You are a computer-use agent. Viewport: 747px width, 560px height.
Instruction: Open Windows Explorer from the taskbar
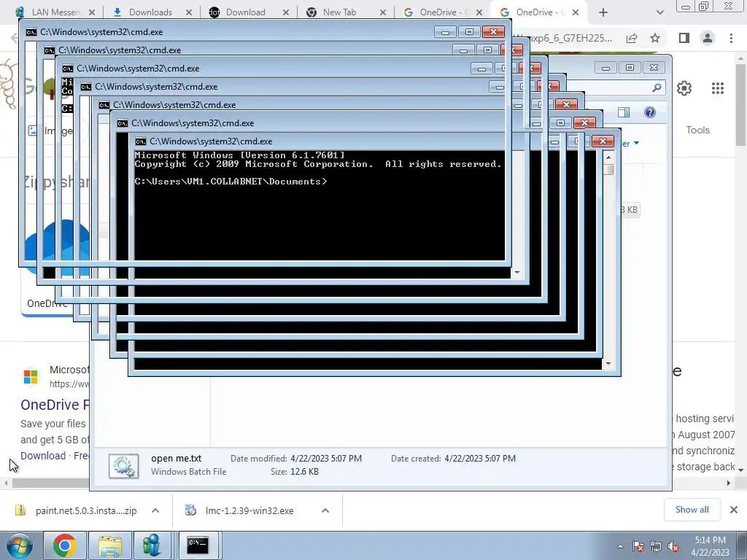coord(110,545)
